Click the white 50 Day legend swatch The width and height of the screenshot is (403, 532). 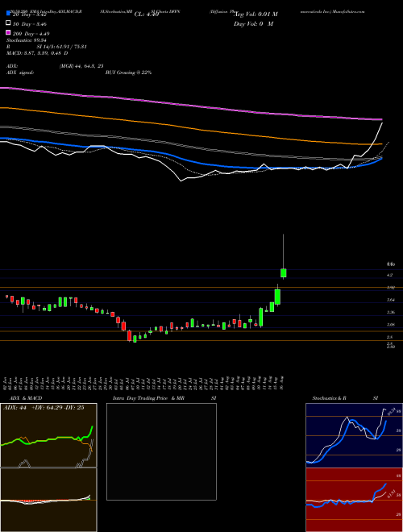tap(8, 23)
